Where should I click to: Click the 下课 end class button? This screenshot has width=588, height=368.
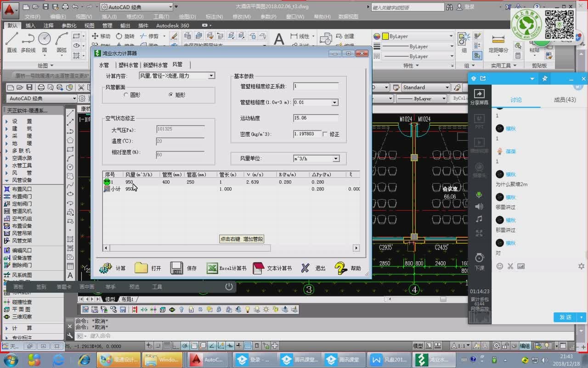[479, 262]
